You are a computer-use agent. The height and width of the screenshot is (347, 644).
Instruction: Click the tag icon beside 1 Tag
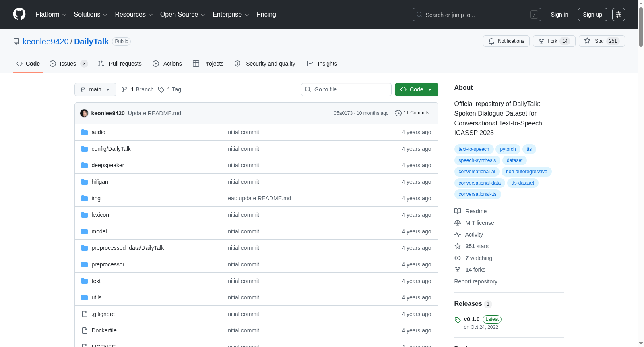click(161, 89)
